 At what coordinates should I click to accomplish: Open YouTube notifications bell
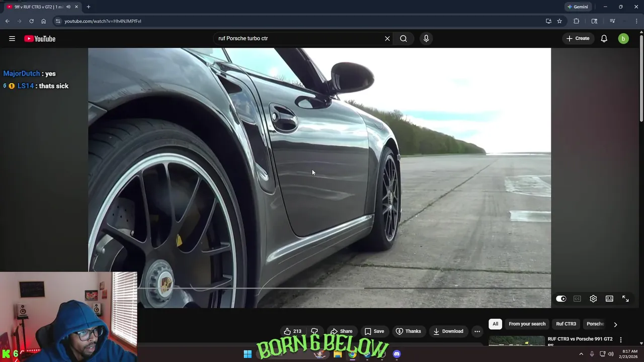point(604,39)
